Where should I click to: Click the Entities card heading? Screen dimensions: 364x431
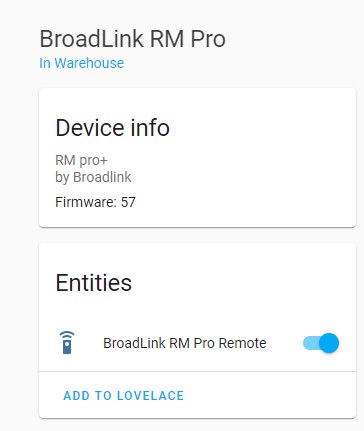click(94, 283)
